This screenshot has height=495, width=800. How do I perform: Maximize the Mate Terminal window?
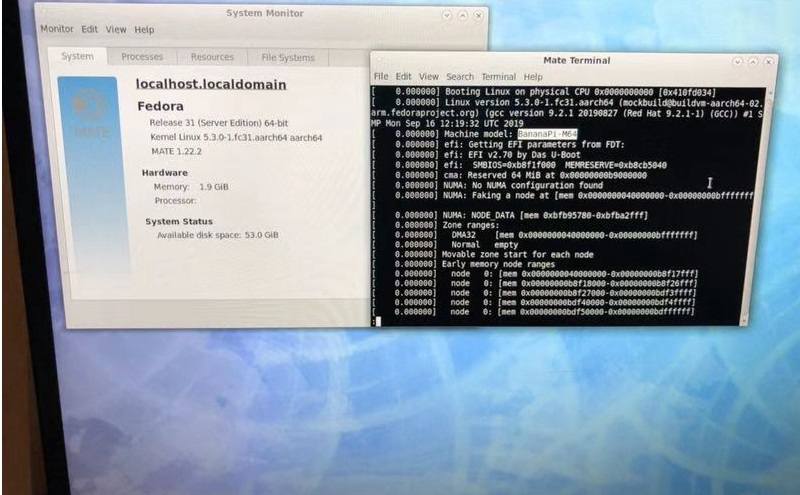pyautogui.click(x=753, y=61)
